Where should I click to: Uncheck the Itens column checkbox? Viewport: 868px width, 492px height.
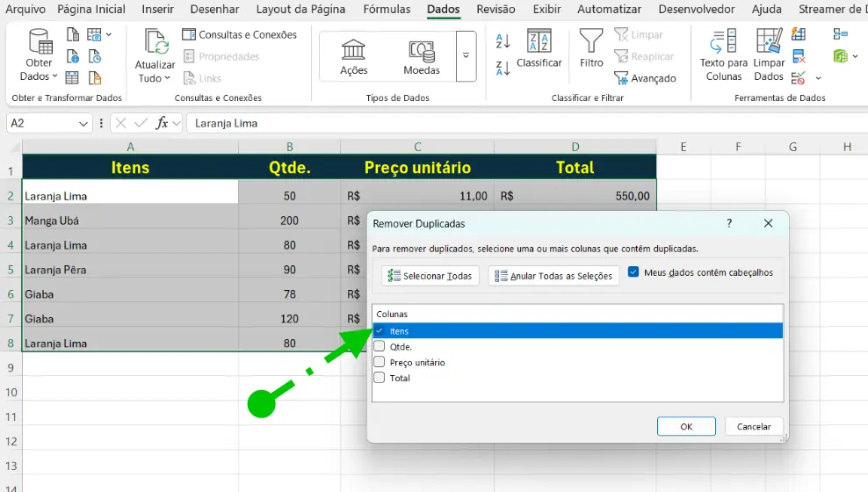tap(380, 331)
